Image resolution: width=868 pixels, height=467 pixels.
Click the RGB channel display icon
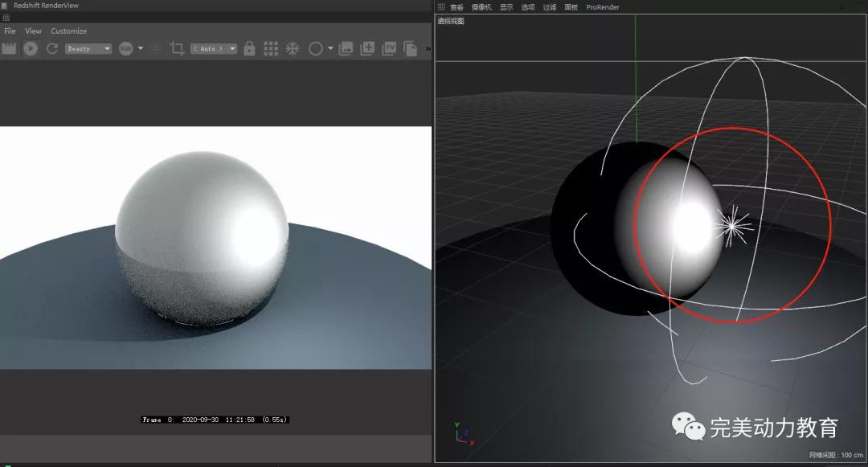point(126,49)
